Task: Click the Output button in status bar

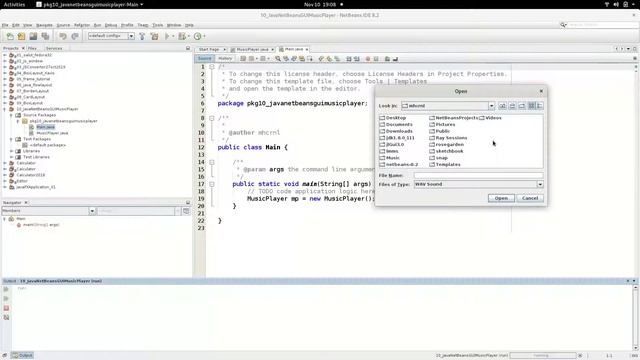Action: (22, 356)
